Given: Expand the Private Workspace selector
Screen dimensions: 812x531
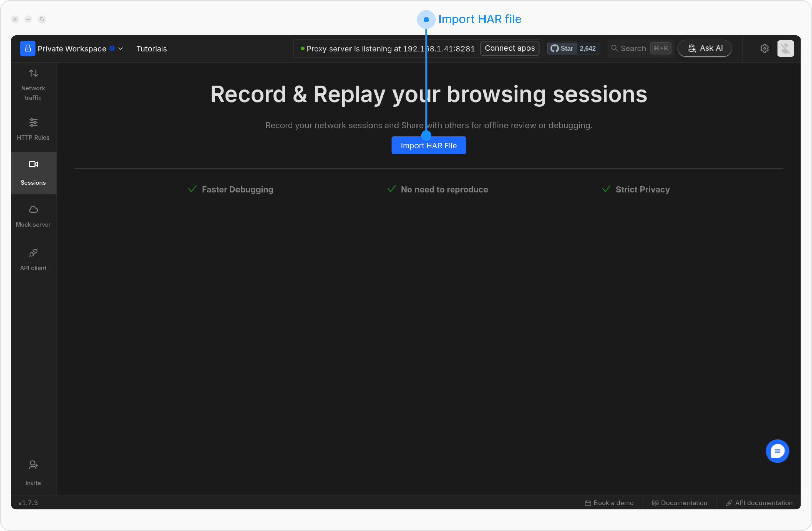Looking at the screenshot, I should pos(120,48).
